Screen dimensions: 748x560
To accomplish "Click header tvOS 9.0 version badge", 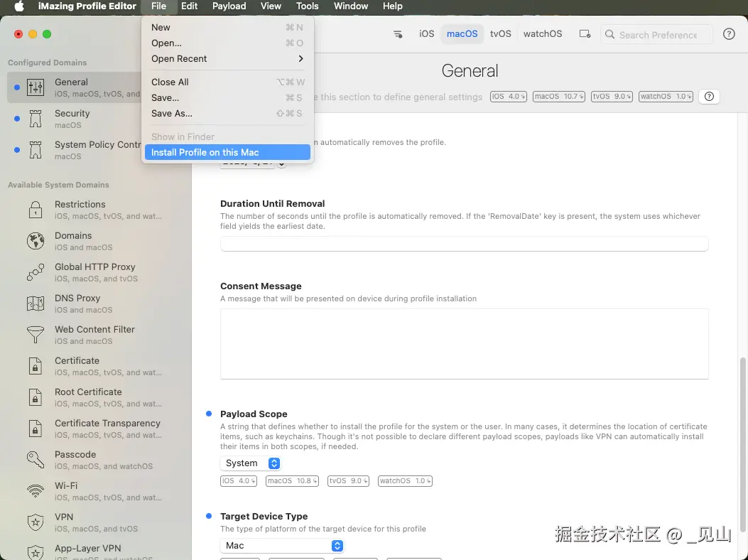I will pyautogui.click(x=612, y=97).
